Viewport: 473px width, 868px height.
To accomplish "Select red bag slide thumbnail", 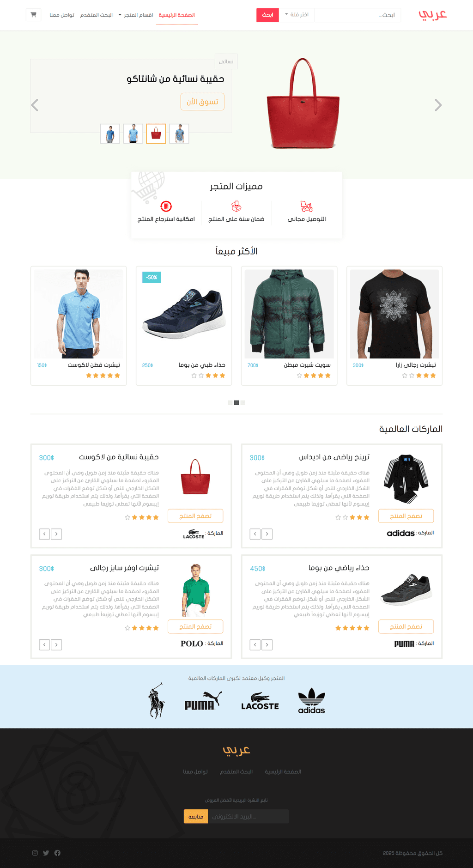I will [156, 134].
